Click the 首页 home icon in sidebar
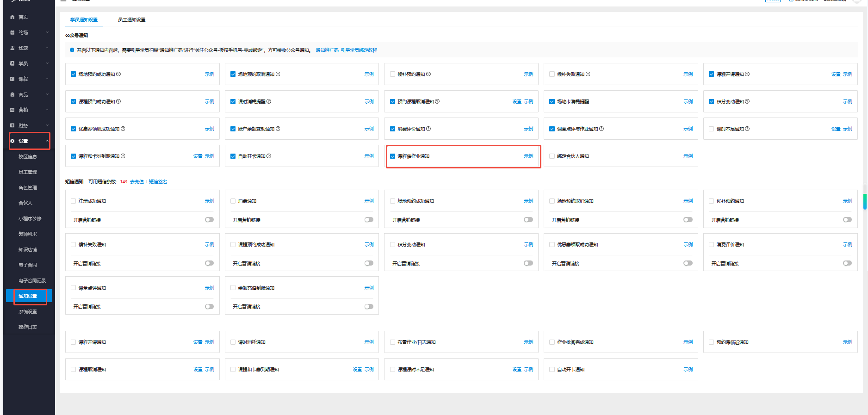Viewport: 868px width, 415px height. (x=12, y=17)
